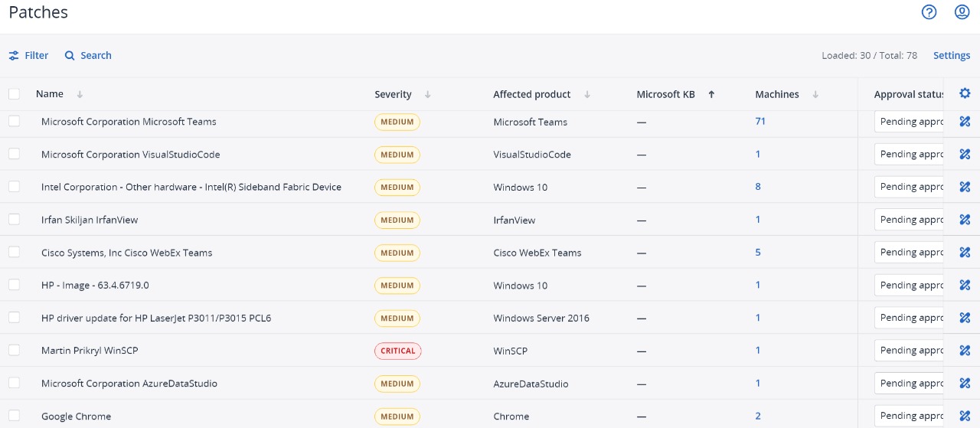Sort by Name column arrow
Screen dimensions: 980x428
[x=80, y=94]
